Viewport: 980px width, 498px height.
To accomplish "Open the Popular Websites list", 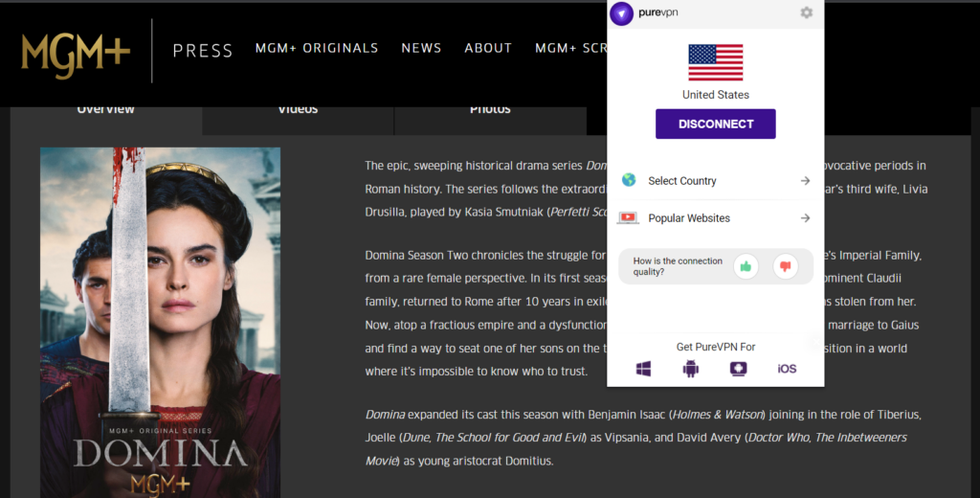I will point(689,218).
